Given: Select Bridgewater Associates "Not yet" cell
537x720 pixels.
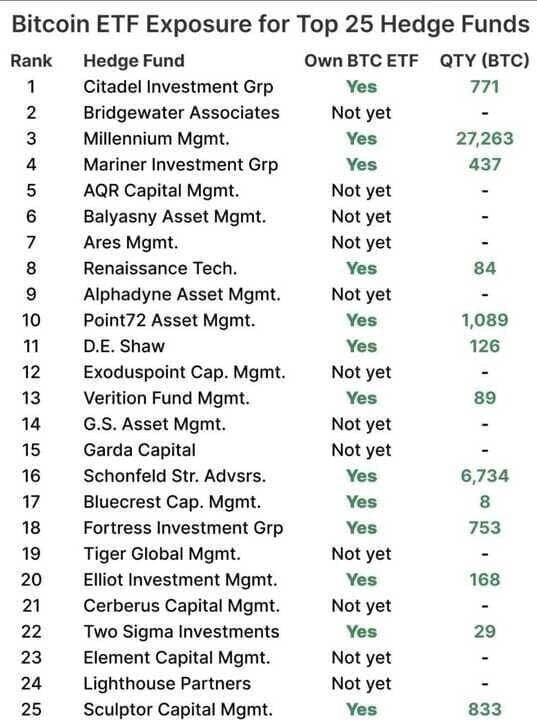Looking at the screenshot, I should click(362, 113).
